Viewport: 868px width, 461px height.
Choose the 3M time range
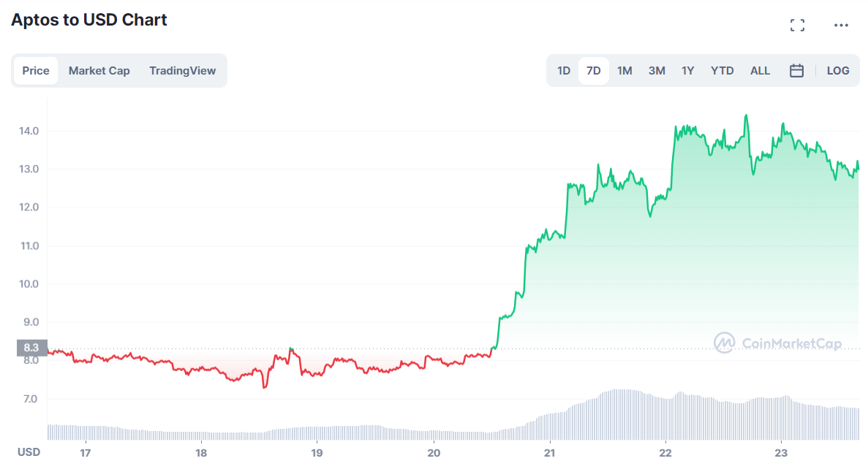[x=657, y=71]
